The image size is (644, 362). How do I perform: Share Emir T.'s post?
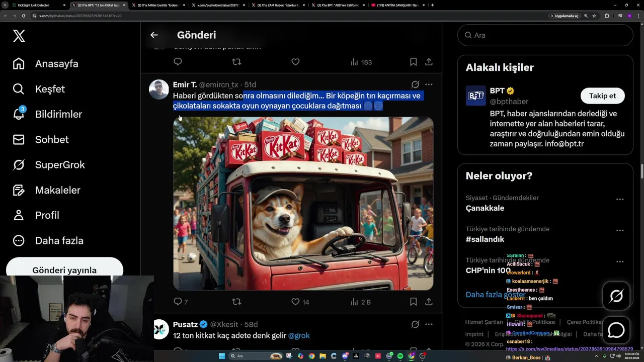click(x=429, y=302)
